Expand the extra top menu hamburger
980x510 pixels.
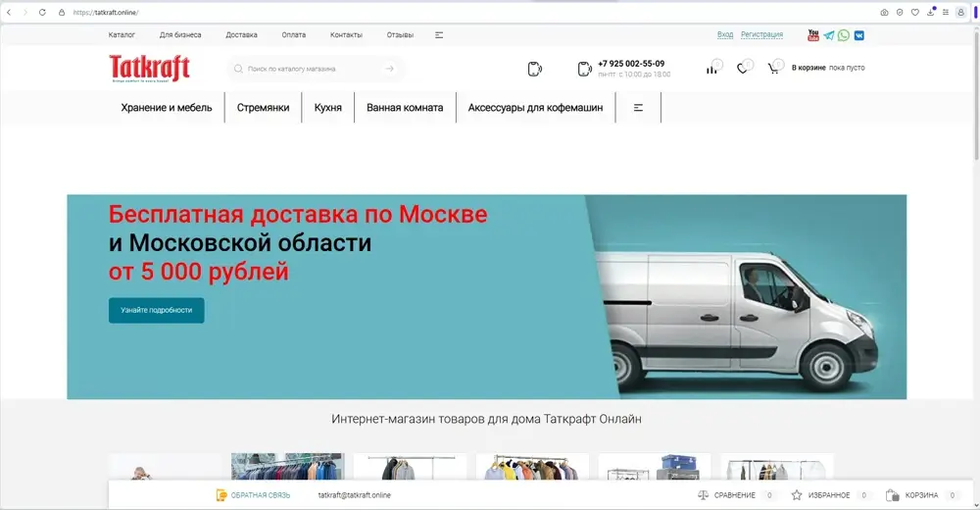click(x=439, y=35)
